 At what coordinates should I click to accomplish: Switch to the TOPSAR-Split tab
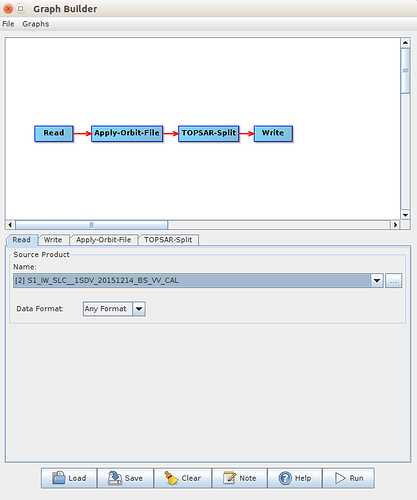coord(168,240)
